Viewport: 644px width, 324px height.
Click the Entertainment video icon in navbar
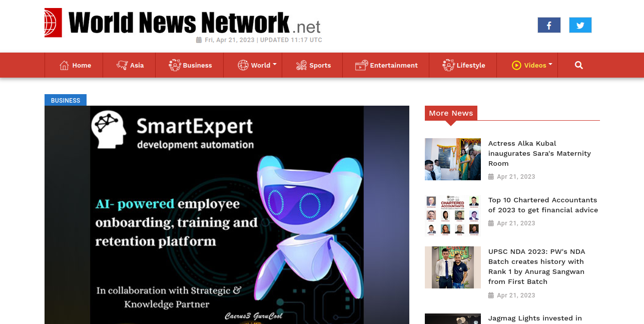pyautogui.click(x=361, y=65)
